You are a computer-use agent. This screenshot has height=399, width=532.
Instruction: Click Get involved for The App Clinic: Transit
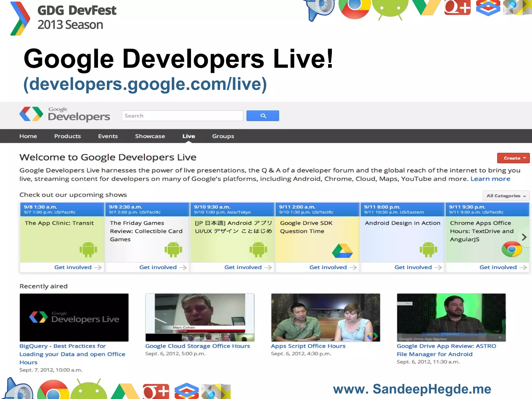78,267
